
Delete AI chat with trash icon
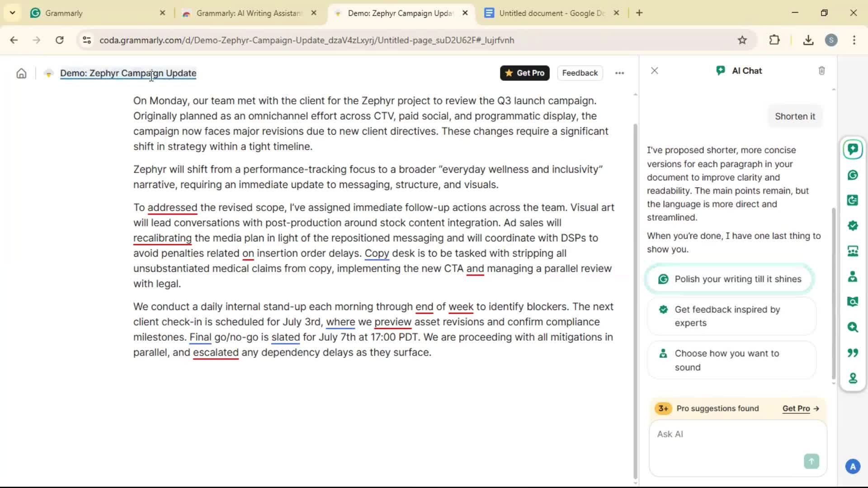pyautogui.click(x=821, y=70)
